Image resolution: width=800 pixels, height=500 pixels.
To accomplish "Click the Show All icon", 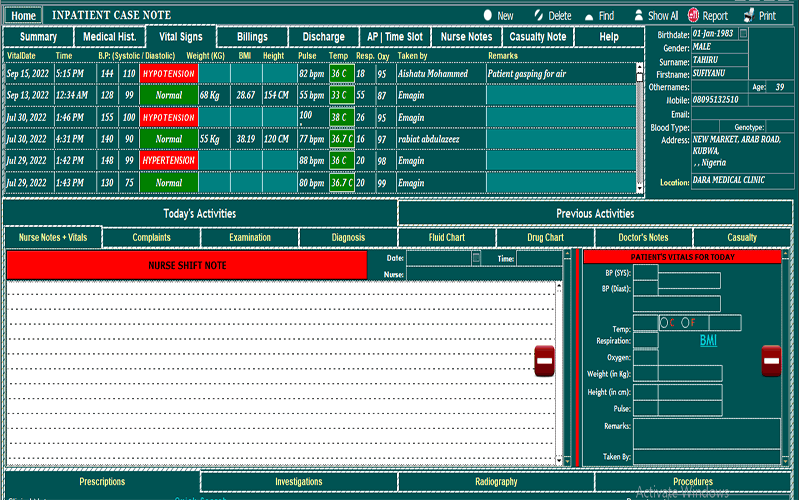I will 637,16.
